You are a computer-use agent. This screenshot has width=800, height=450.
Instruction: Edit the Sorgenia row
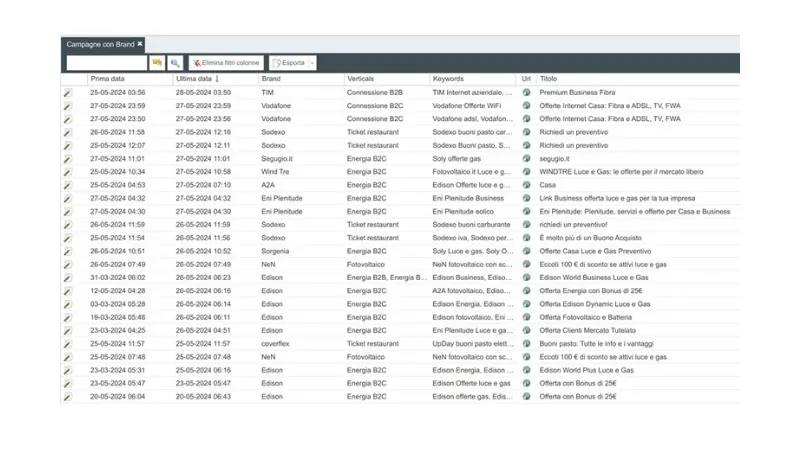pos(68,252)
